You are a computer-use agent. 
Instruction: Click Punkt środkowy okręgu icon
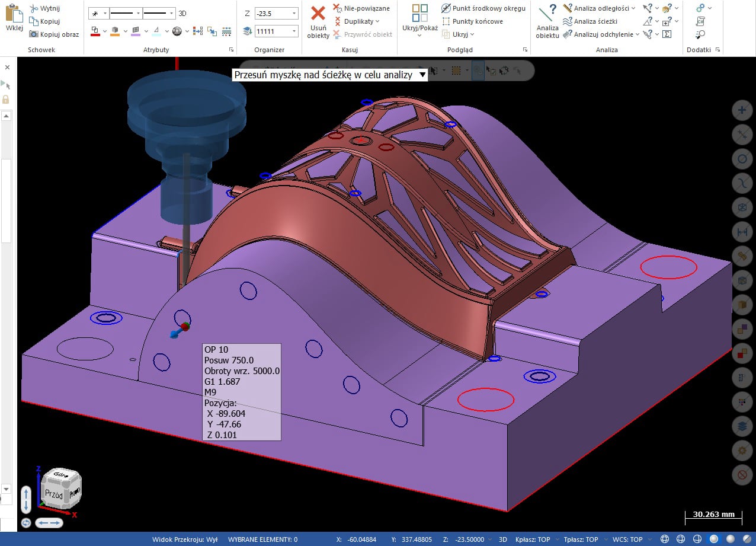coord(446,8)
